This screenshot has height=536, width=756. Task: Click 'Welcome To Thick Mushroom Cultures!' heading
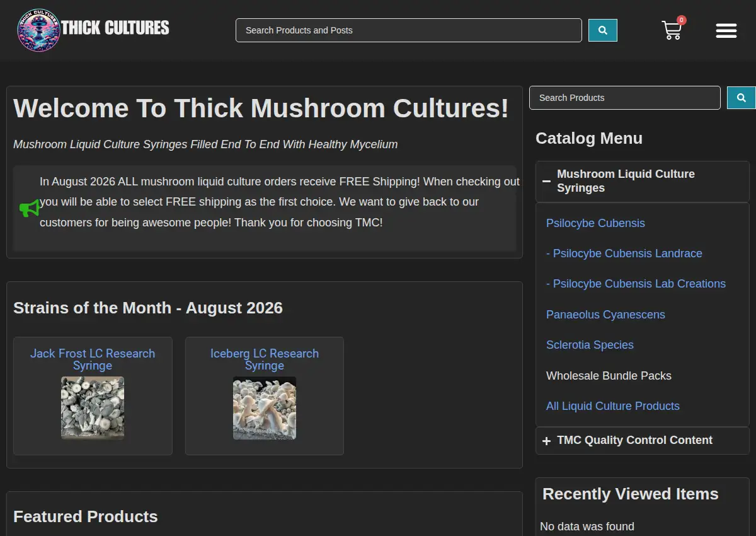click(x=261, y=108)
